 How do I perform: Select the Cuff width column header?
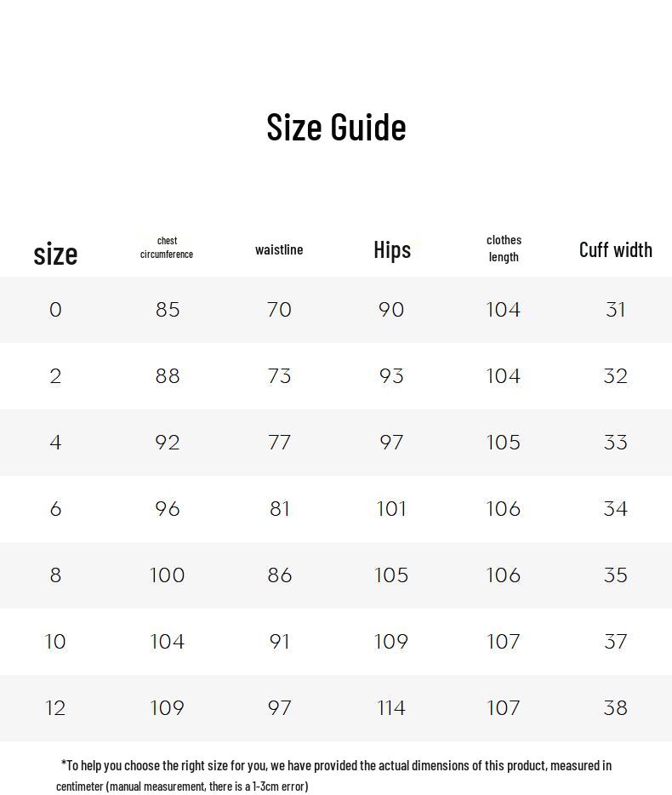tap(615, 249)
